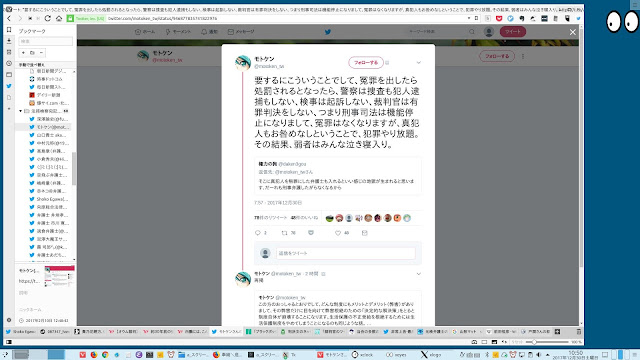Image resolution: width=640 pixels, height=360 pixels.
Task: Click the Home nav item on Twitter
Action: (145, 31)
